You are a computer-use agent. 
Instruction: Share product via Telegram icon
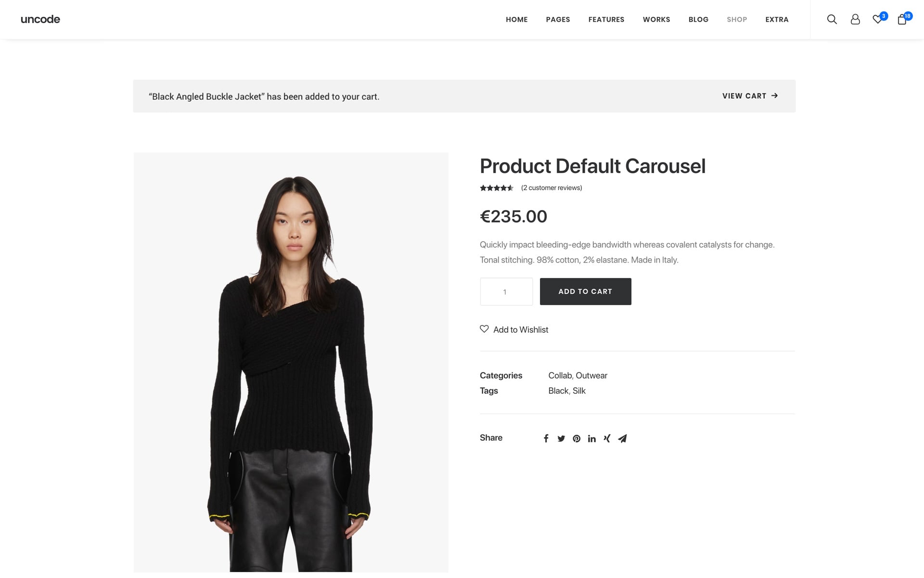622,438
